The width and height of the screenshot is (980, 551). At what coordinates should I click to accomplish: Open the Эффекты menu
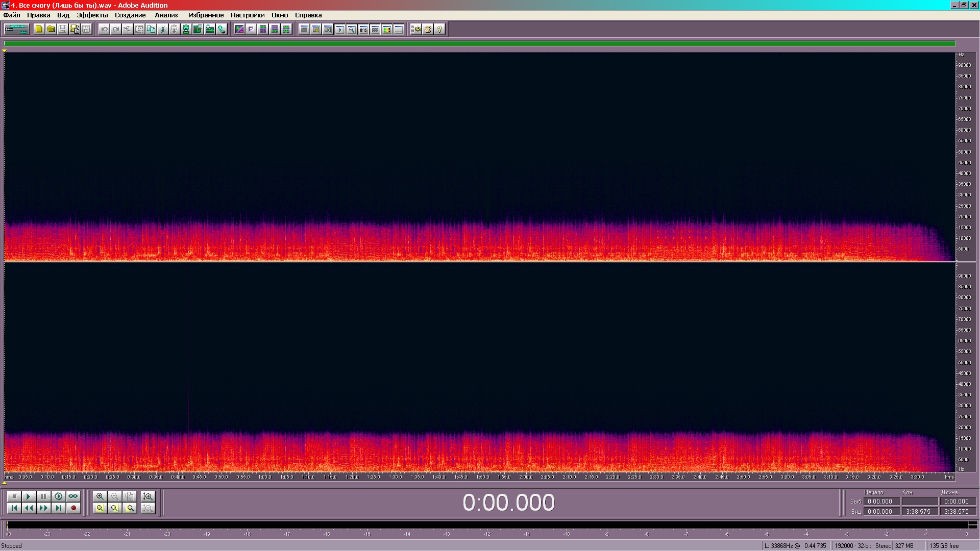click(x=92, y=15)
